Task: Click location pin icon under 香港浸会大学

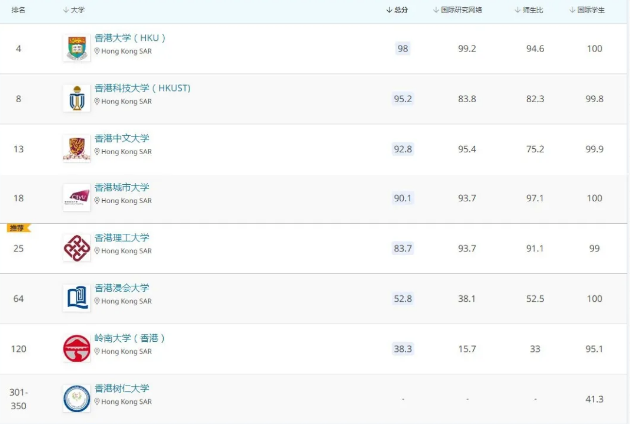Action: tap(97, 301)
